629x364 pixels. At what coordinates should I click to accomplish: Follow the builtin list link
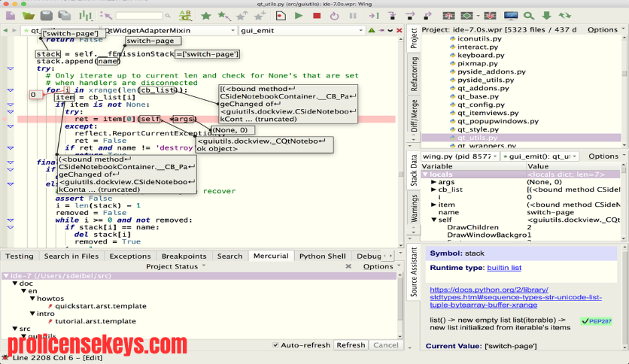(x=504, y=268)
